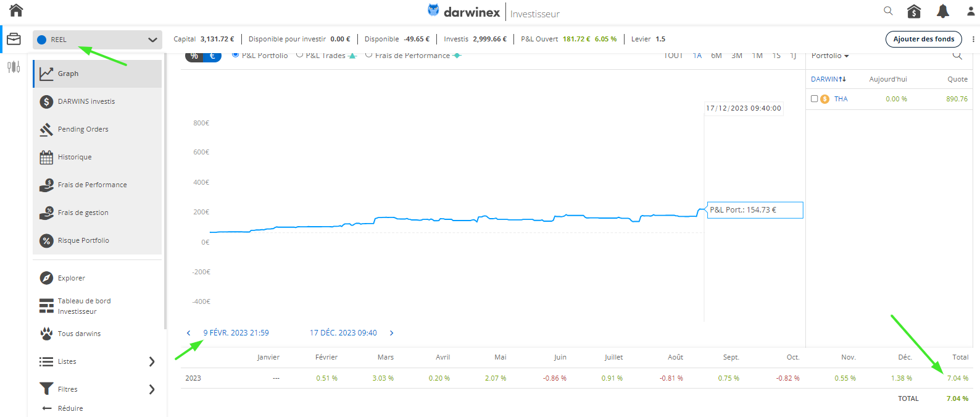
Task: Search DARWINs with the portfolio panel magnifier
Action: pyautogui.click(x=957, y=56)
